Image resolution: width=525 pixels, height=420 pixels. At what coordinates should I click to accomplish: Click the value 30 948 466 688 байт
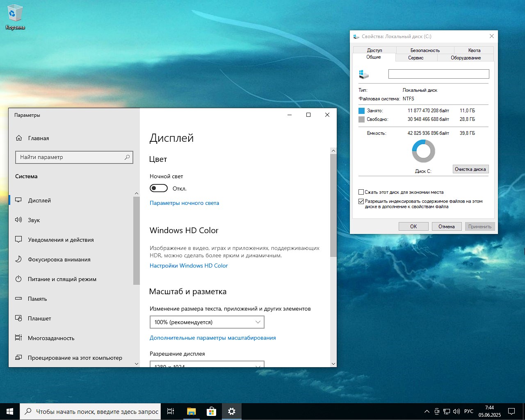point(428,119)
